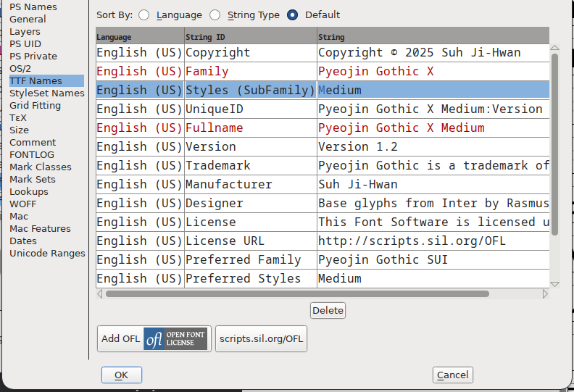Open the WOFF section
Viewport: 574px width, 392px height.
(x=22, y=204)
